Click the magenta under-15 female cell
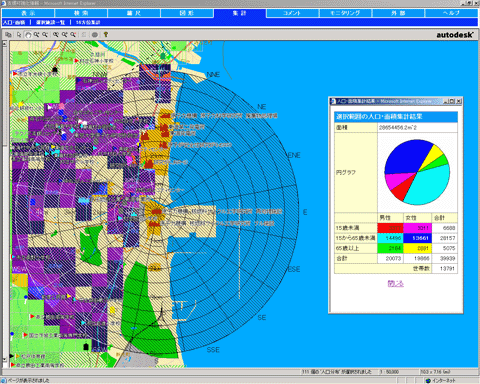Image resolution: width=480 pixels, height=384 pixels. click(417, 228)
